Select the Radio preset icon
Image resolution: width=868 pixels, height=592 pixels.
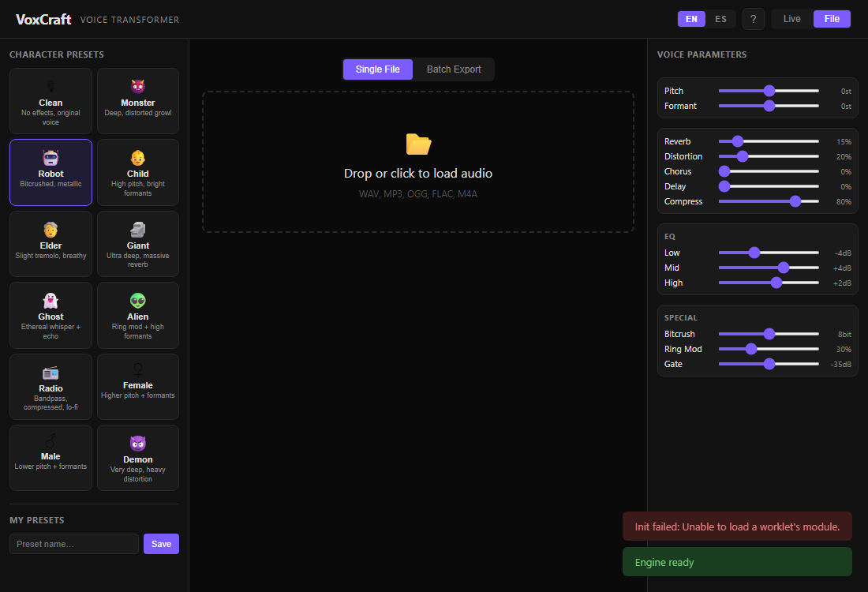51,373
